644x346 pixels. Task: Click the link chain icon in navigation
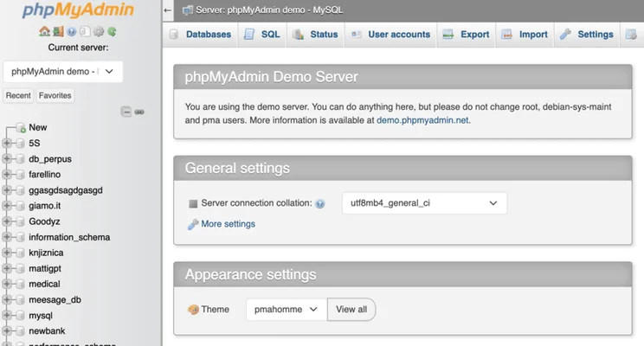click(139, 112)
